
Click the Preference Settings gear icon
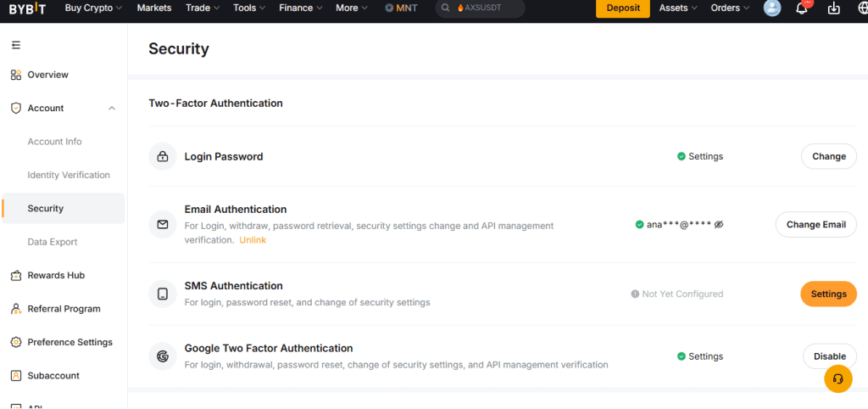tap(16, 343)
